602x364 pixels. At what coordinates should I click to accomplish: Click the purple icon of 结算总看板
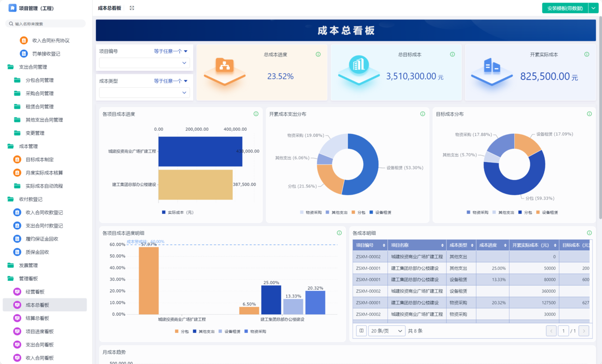tap(17, 318)
